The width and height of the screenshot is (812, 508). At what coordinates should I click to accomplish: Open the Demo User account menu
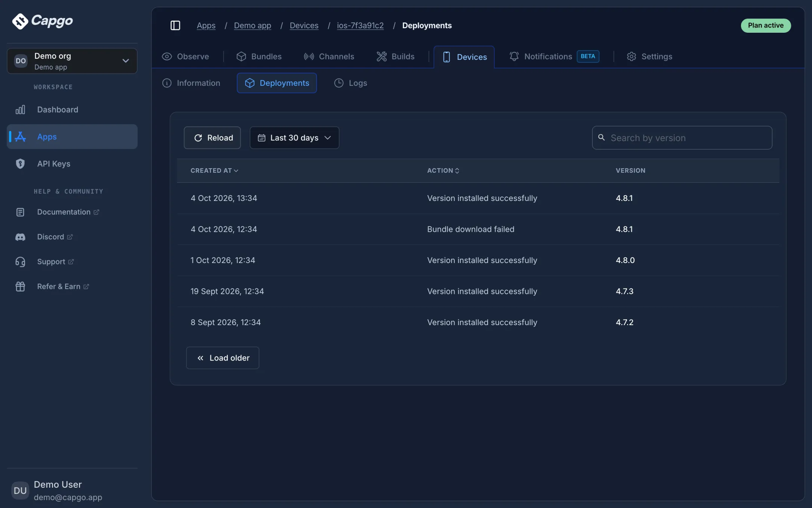[72, 491]
